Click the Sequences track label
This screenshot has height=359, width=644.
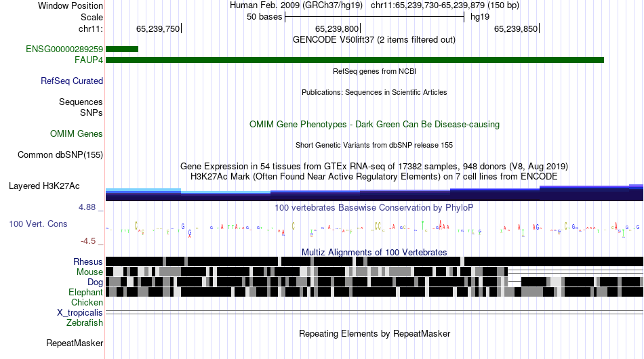(x=81, y=102)
